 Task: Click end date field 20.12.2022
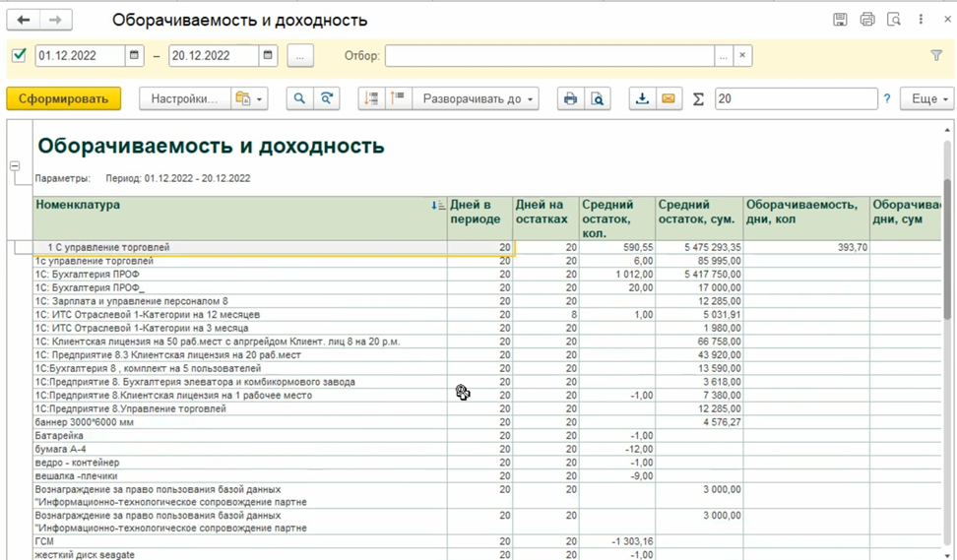coord(214,55)
